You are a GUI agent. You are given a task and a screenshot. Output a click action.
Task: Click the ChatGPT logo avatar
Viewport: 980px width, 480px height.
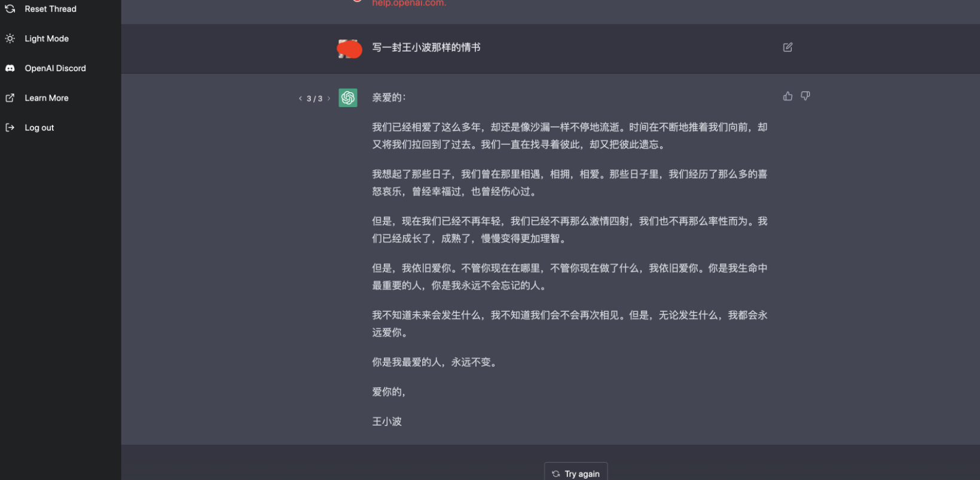348,98
